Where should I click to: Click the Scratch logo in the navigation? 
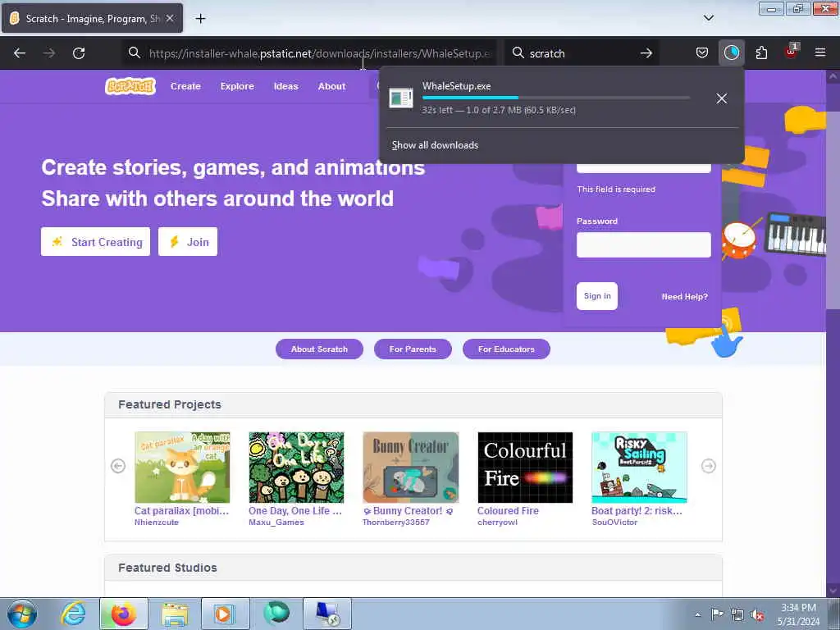pos(130,86)
